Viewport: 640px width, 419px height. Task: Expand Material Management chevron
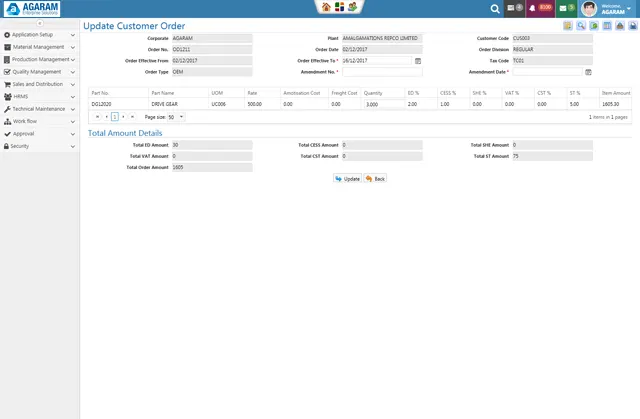point(73,47)
